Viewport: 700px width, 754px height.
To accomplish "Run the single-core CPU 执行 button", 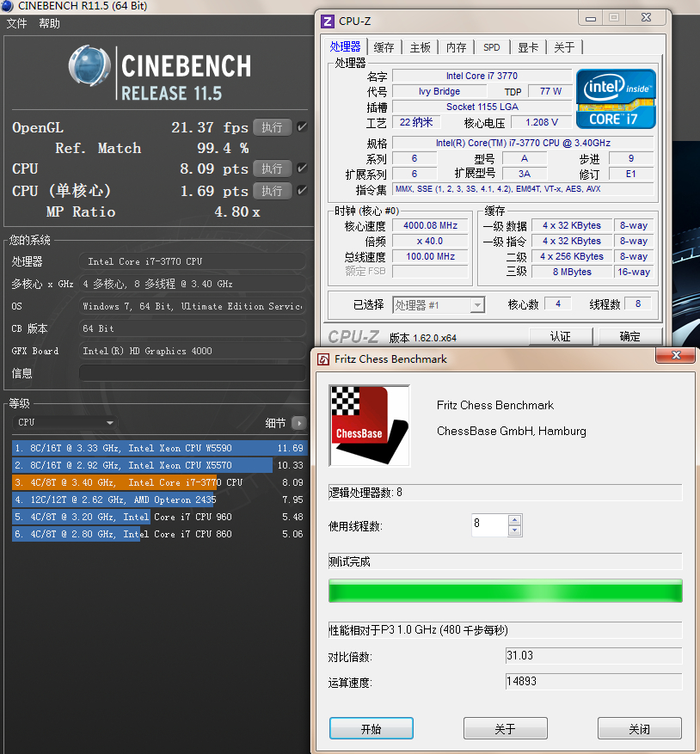I will point(273,191).
